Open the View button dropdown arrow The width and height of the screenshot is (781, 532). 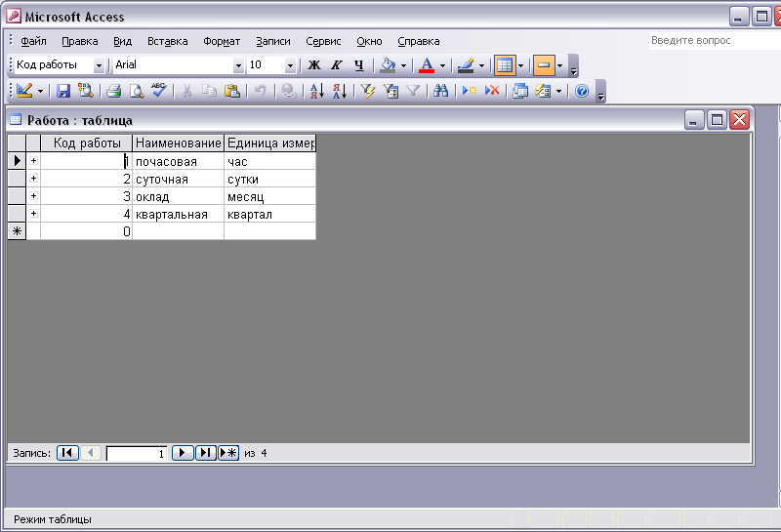coord(40,91)
